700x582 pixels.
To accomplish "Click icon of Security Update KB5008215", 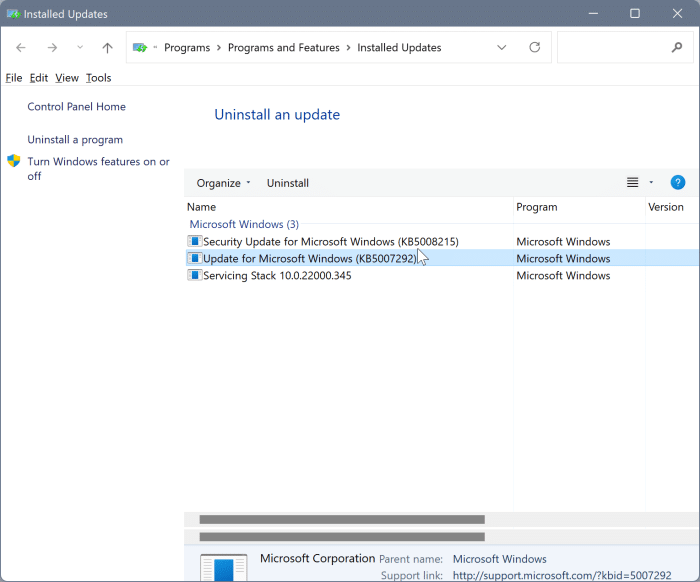I will 194,241.
